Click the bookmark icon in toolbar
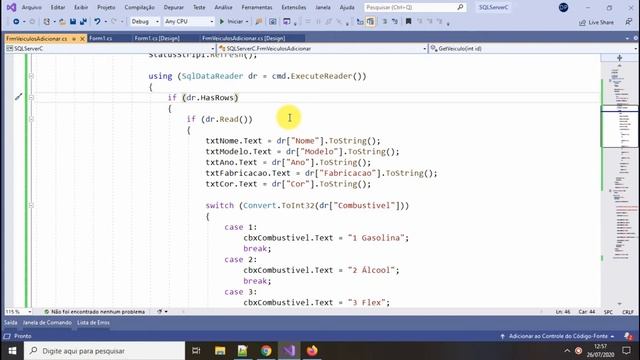 point(408,22)
